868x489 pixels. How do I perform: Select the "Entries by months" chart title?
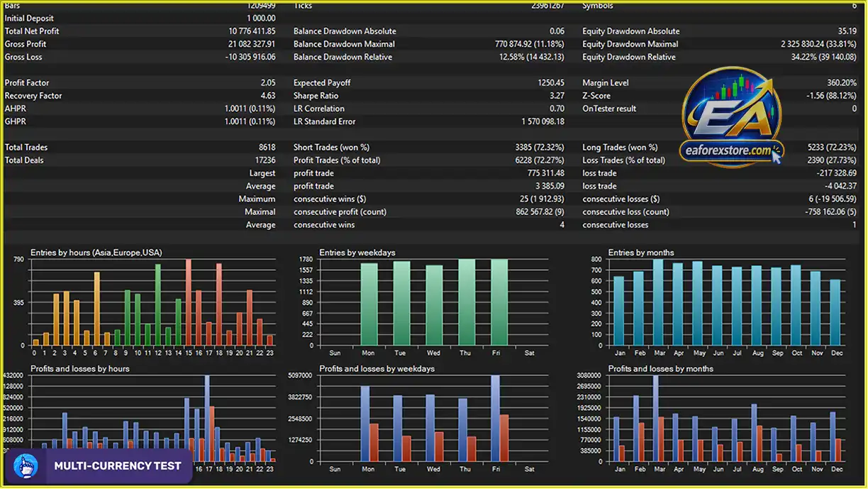point(641,253)
